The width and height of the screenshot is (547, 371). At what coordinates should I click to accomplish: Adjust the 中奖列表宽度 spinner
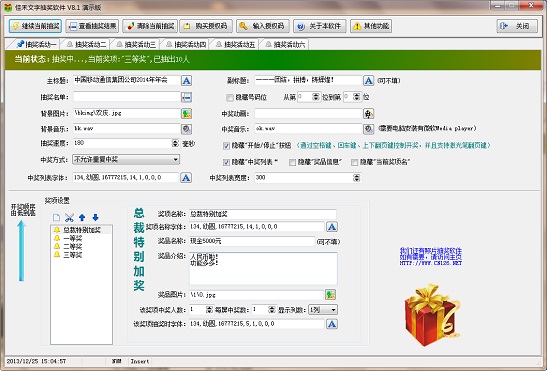pos(356,178)
